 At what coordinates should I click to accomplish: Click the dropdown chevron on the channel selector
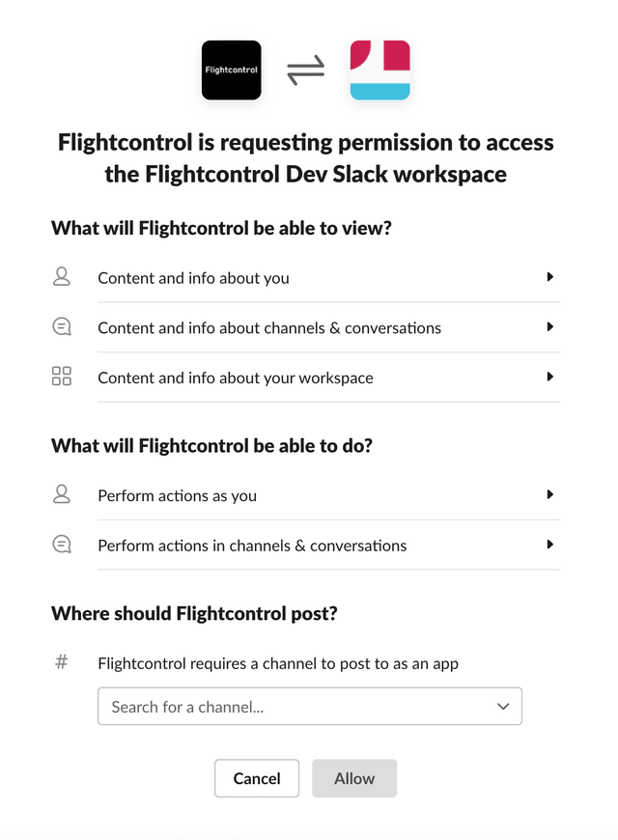click(x=502, y=706)
